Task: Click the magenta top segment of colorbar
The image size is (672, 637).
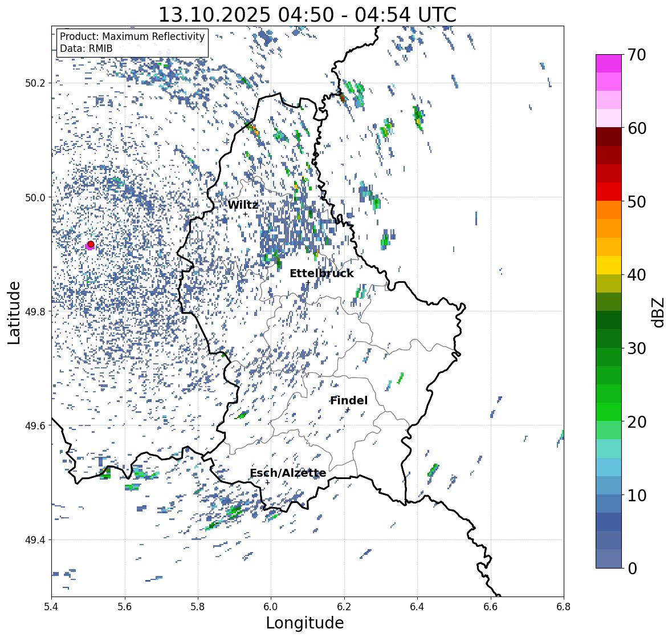Action: tap(609, 63)
